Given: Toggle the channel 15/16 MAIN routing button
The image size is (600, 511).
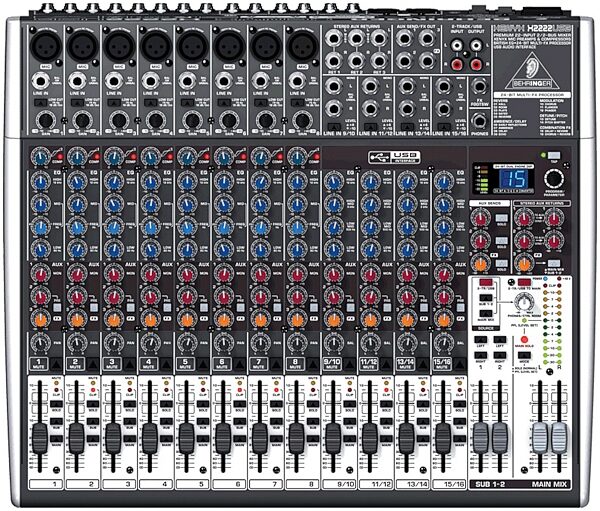Looking at the screenshot, I should (x=460, y=439).
